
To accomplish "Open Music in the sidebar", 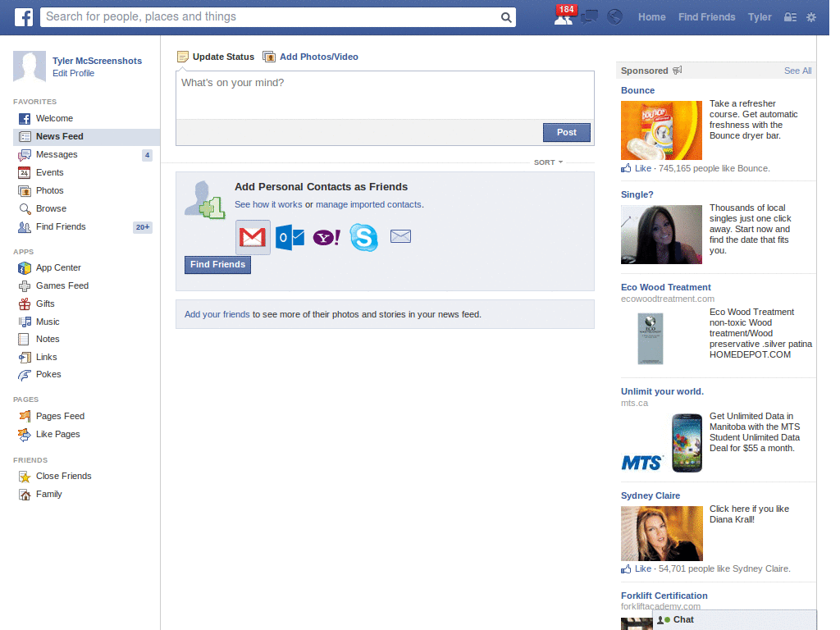I will (x=86, y=322).
